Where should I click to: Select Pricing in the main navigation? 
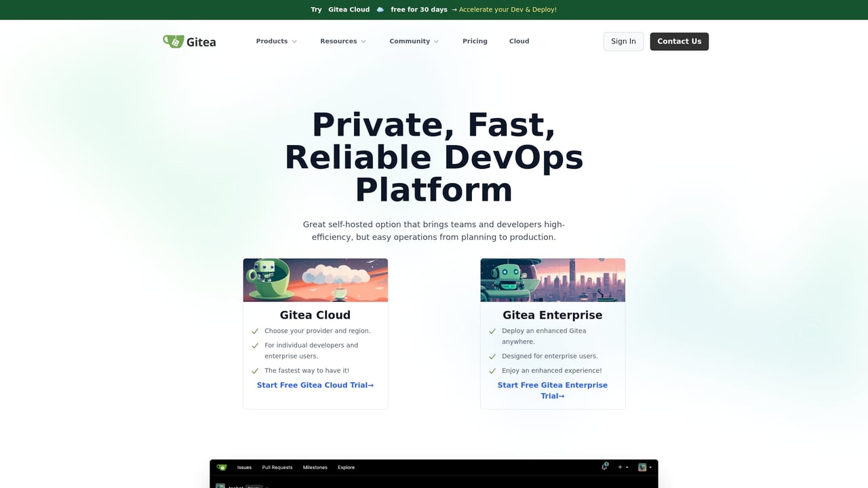(x=475, y=41)
